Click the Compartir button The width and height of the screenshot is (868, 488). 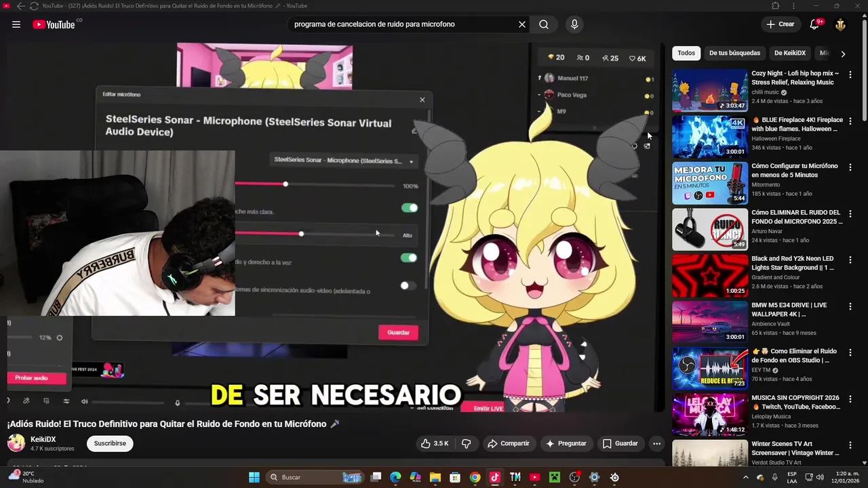[508, 443]
